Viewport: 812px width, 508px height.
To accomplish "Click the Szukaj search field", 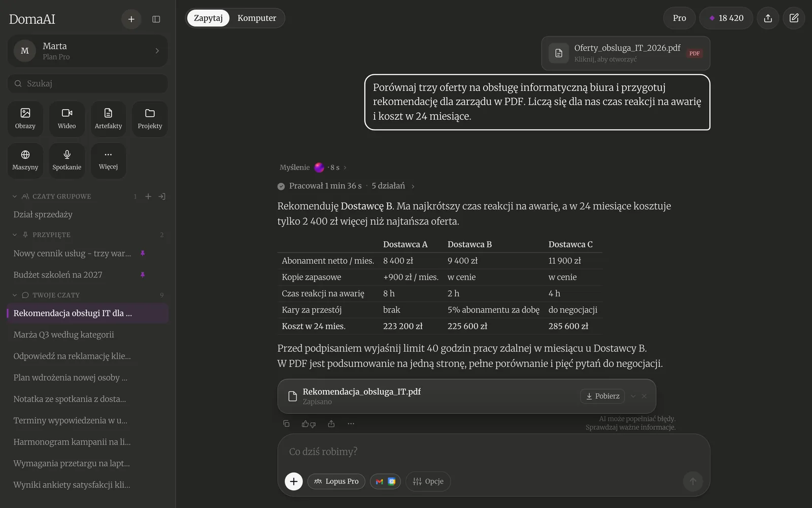I will coord(87,83).
